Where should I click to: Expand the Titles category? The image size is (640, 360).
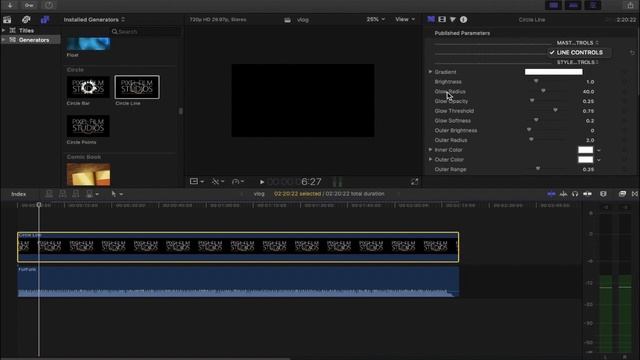pyautogui.click(x=4, y=30)
